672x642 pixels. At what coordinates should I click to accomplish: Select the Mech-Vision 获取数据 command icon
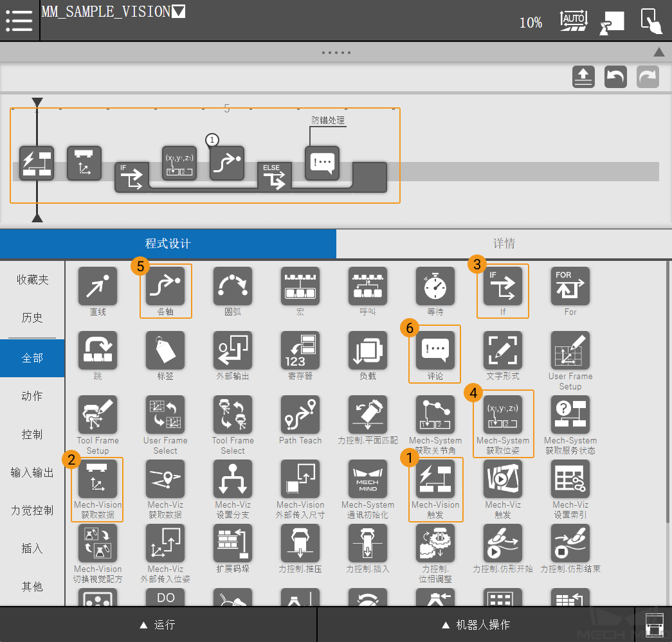[98, 479]
